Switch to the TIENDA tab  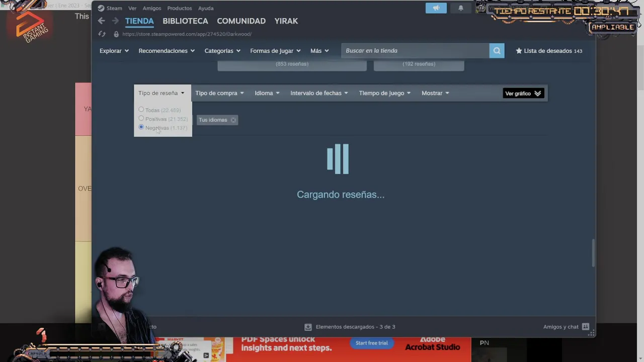coord(139,21)
